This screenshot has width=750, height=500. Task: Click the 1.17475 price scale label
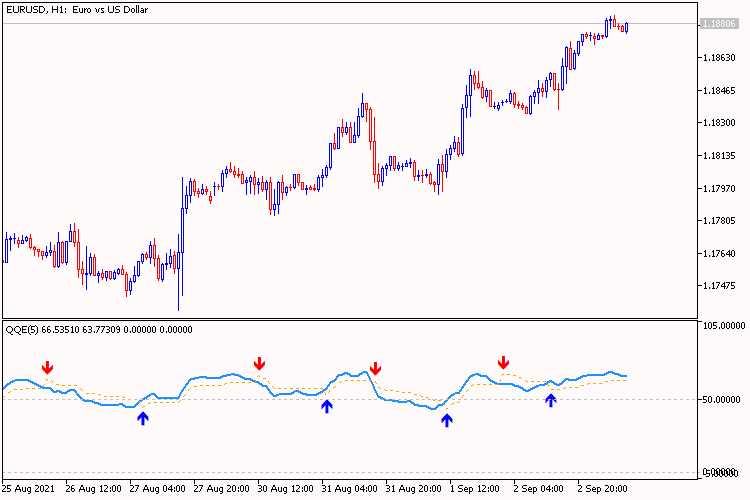(x=720, y=286)
